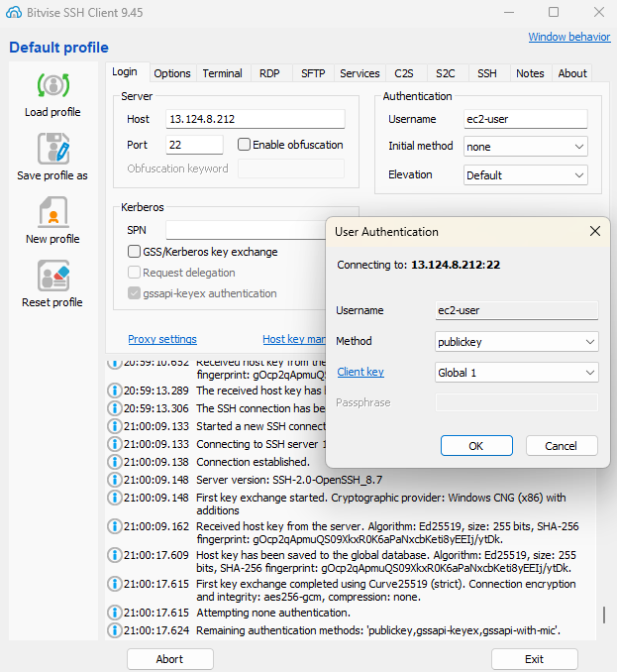
Task: Click the Abort button
Action: [x=170, y=659]
